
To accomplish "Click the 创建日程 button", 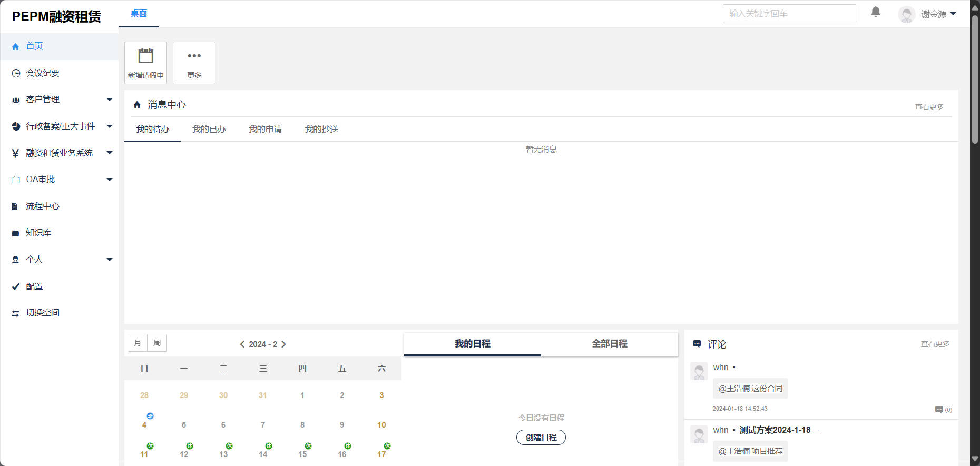I will 541,438.
